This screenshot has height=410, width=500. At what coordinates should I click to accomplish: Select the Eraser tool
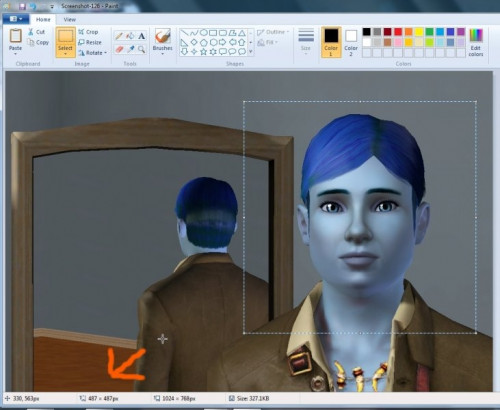point(119,49)
